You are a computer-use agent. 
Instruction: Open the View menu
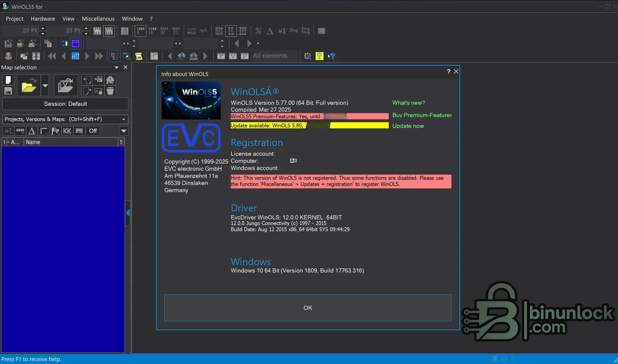coord(68,19)
